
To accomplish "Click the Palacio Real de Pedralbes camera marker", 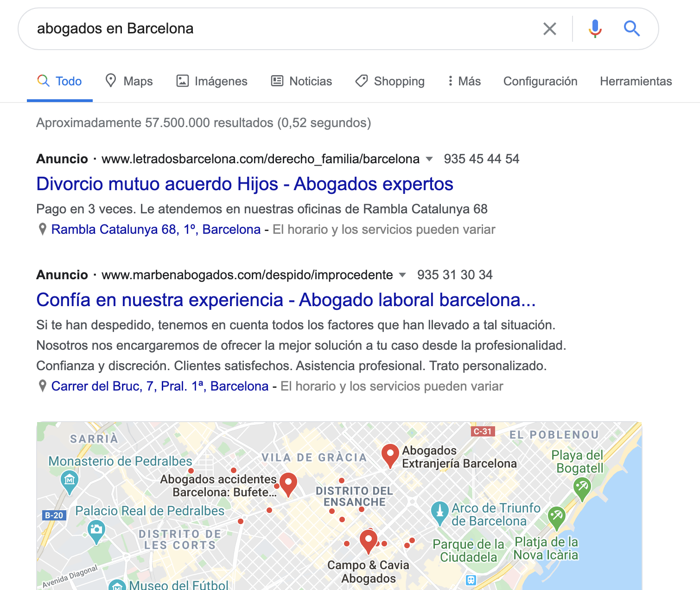I will pos(96,532).
